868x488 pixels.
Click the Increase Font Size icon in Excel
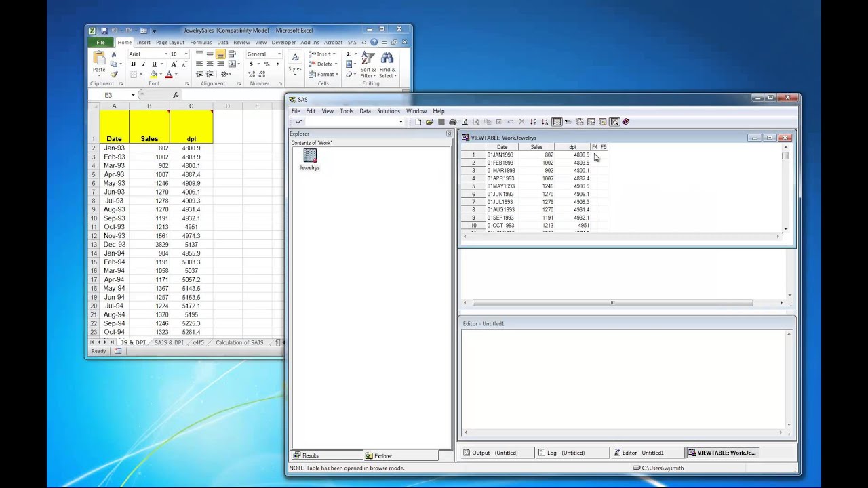click(174, 64)
